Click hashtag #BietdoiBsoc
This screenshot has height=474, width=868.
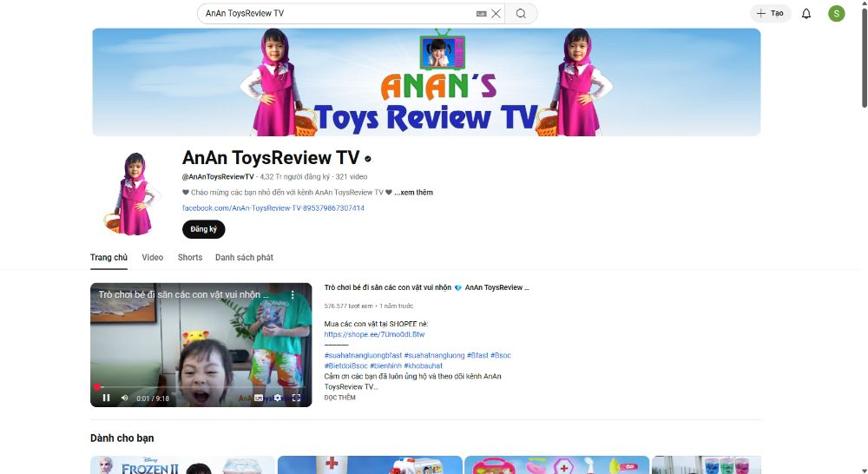(346, 366)
